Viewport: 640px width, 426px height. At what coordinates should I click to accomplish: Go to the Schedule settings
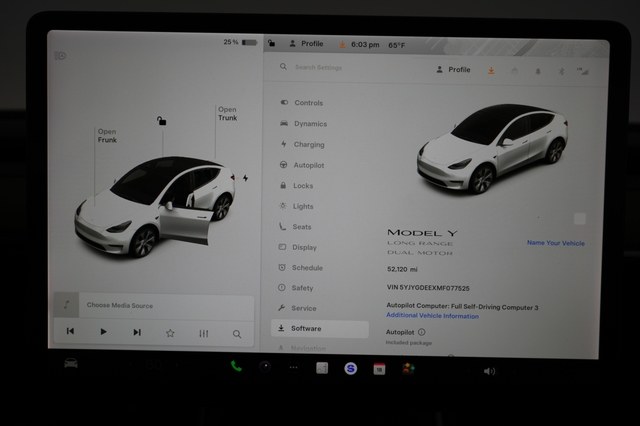pyautogui.click(x=300, y=268)
